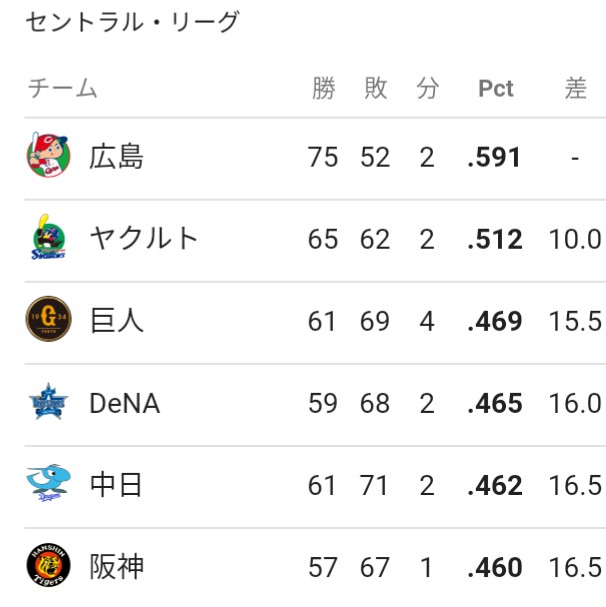Click the チーム column header
This screenshot has width=606, height=607.
62,88
